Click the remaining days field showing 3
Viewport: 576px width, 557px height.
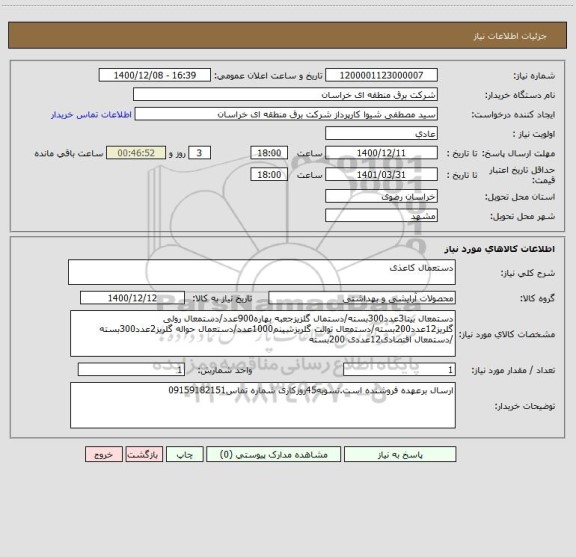[x=199, y=153]
